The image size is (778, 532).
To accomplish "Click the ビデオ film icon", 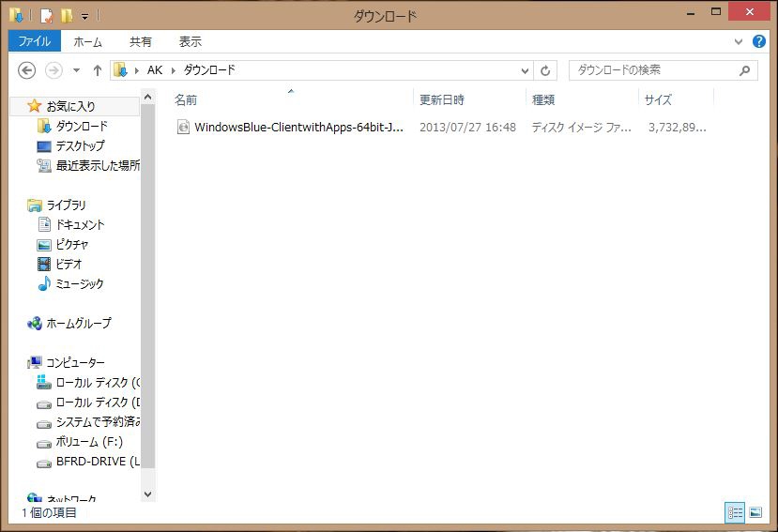I will pyautogui.click(x=44, y=264).
